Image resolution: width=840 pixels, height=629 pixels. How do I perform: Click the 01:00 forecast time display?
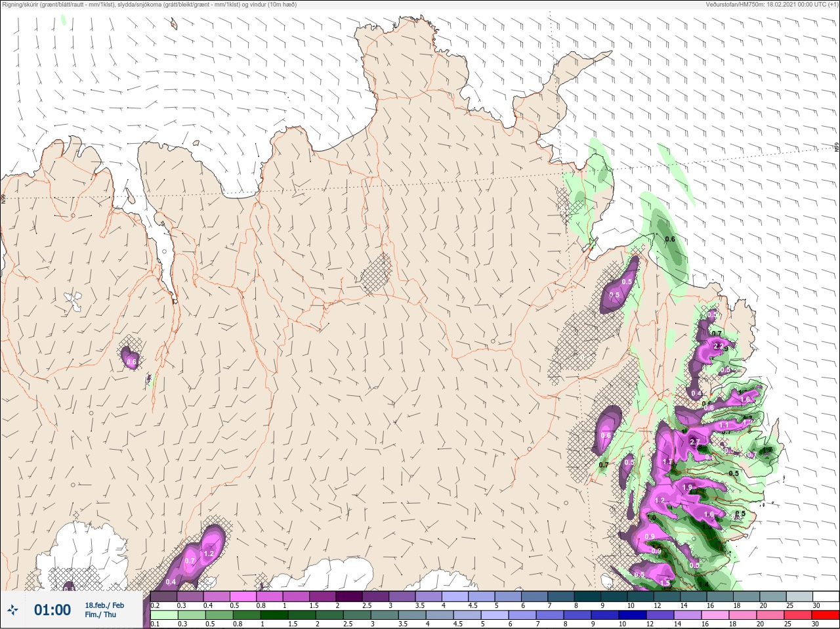tap(52, 610)
